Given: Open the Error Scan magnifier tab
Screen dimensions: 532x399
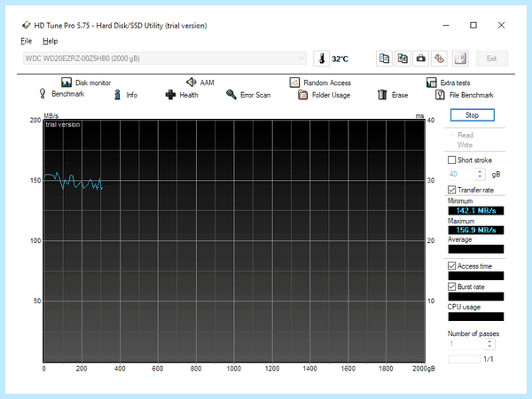Looking at the screenshot, I should (248, 95).
